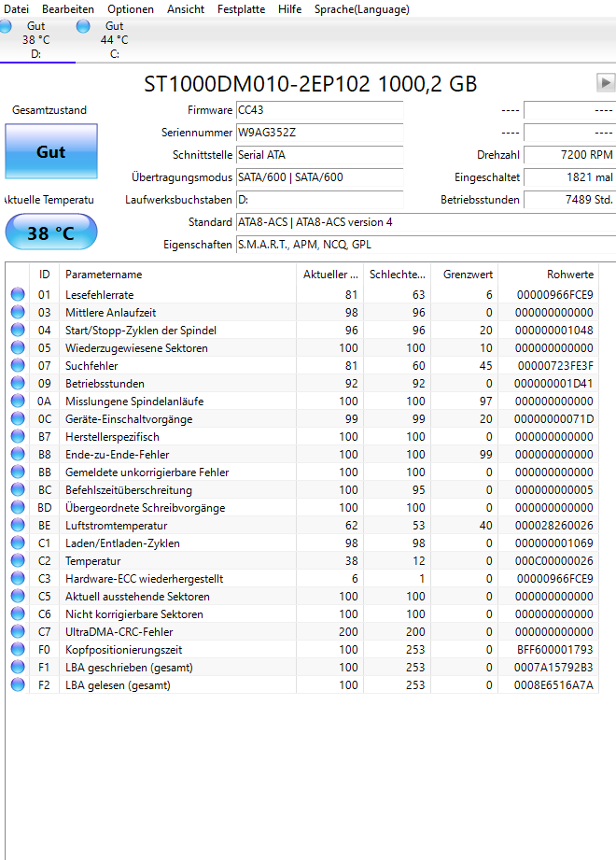The height and width of the screenshot is (860, 616).
Task: Open the Hilfe menu
Action: click(x=290, y=9)
